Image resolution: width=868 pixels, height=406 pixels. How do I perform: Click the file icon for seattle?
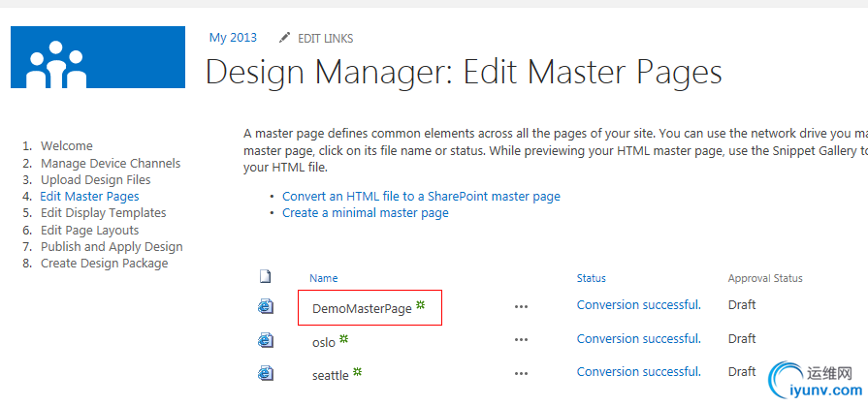pos(266,373)
